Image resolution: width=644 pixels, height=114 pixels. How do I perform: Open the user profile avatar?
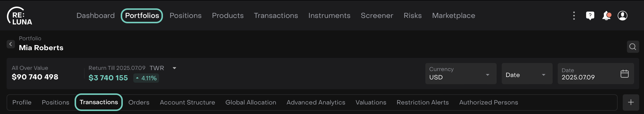click(622, 16)
